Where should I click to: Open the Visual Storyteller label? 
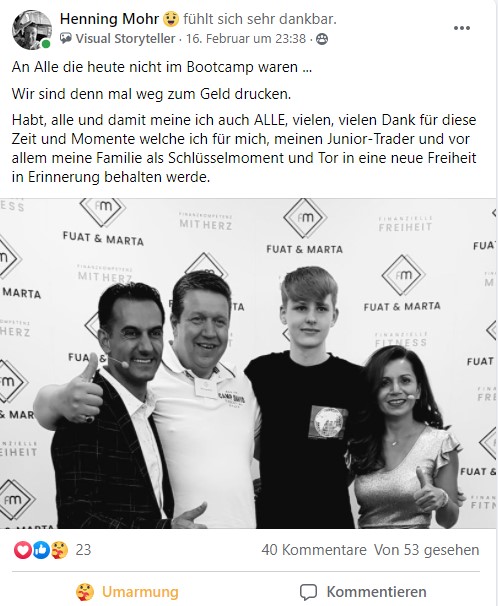[x=125, y=39]
